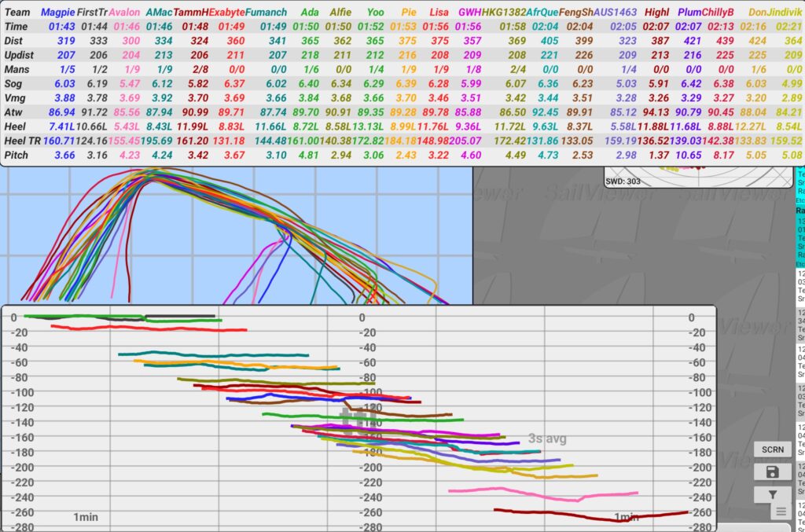805x532 pixels.
Task: Click FengSh's Updist value 226
Action: click(x=584, y=55)
